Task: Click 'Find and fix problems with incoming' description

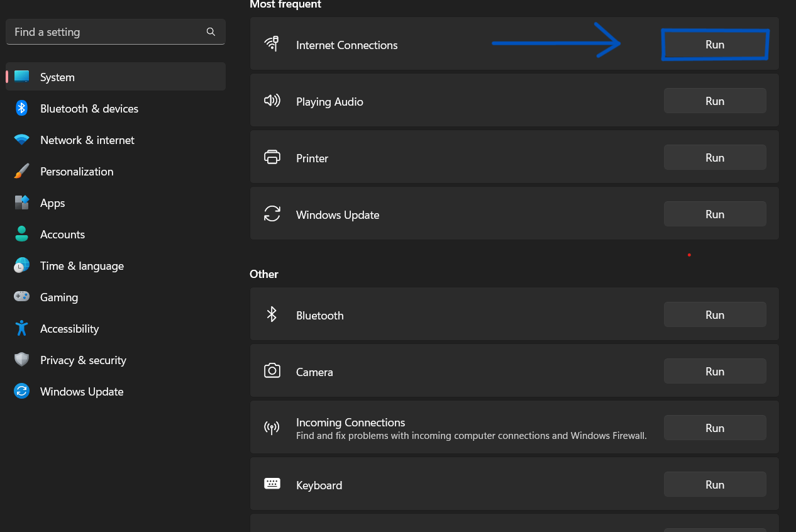Action: [472, 435]
